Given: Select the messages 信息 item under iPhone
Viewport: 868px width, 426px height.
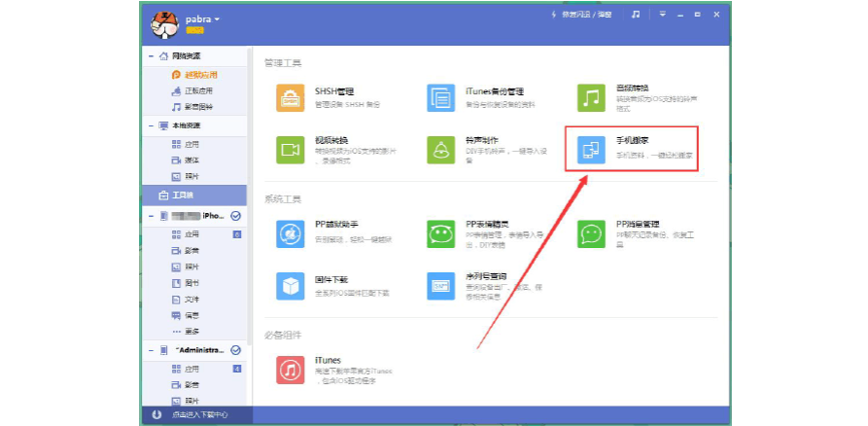Looking at the screenshot, I should (x=186, y=315).
